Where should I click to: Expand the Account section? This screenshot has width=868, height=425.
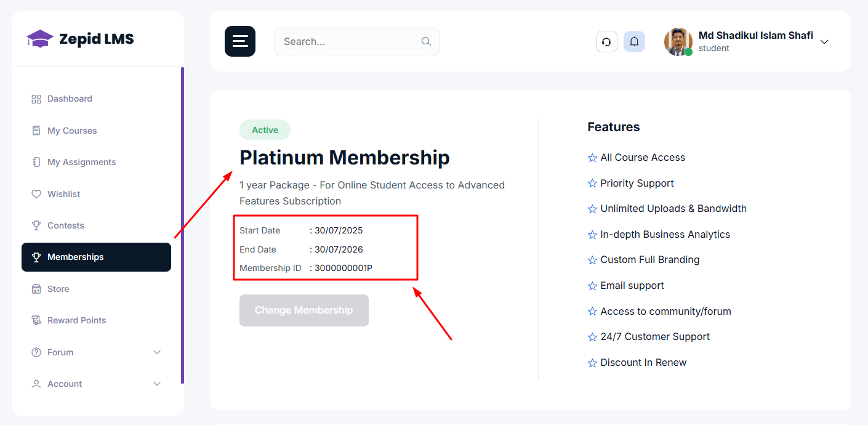(x=157, y=383)
